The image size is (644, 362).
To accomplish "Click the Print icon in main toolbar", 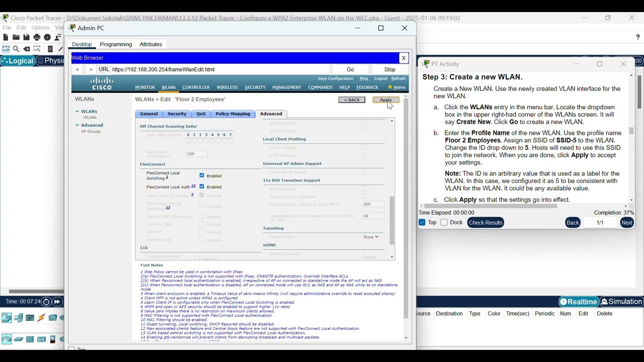I will pos(37,38).
